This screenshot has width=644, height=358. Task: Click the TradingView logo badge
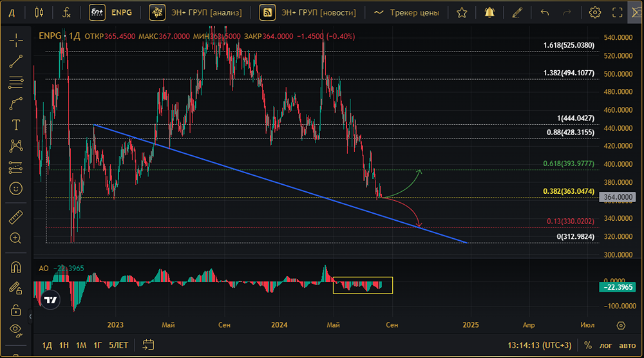pos(50,300)
